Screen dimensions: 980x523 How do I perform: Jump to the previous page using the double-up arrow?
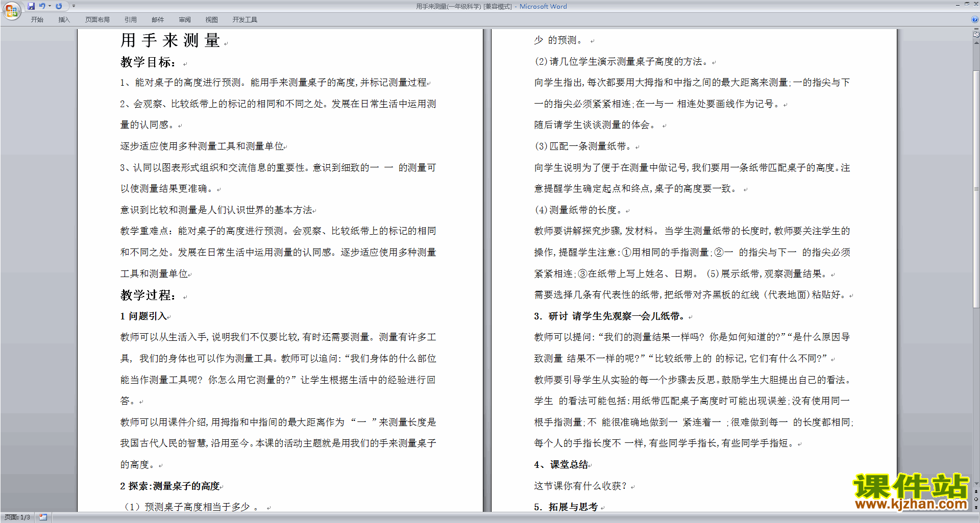tap(976, 492)
